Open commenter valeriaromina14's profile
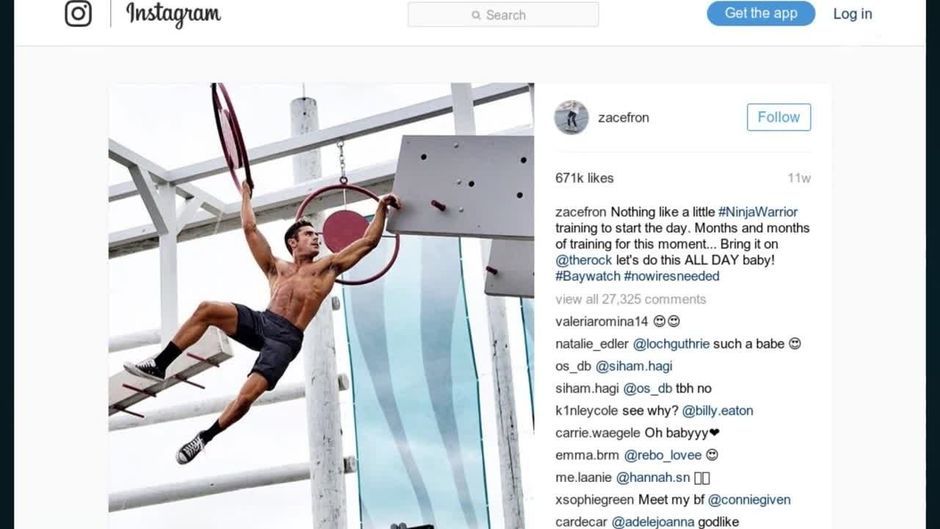Image resolution: width=940 pixels, height=529 pixels. pyautogui.click(x=601, y=321)
